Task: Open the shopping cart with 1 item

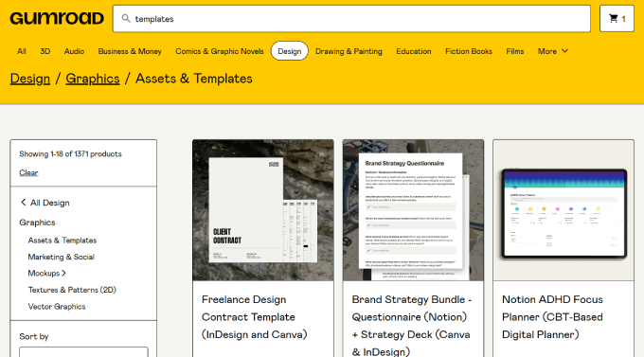Action: [x=617, y=19]
